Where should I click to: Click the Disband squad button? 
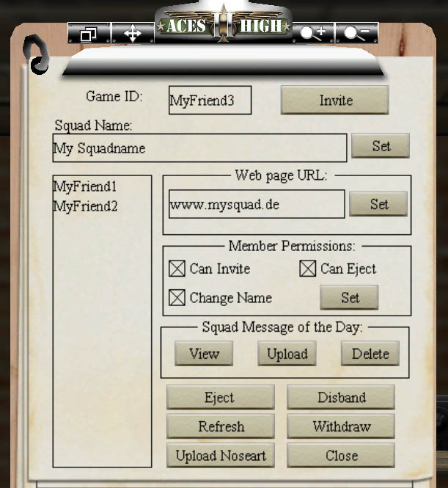(x=341, y=397)
